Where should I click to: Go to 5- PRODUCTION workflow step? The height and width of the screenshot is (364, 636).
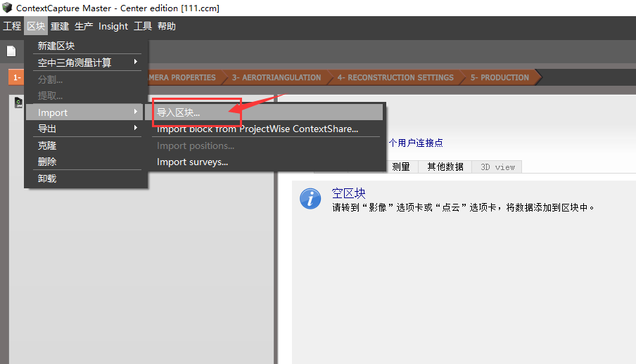click(500, 77)
